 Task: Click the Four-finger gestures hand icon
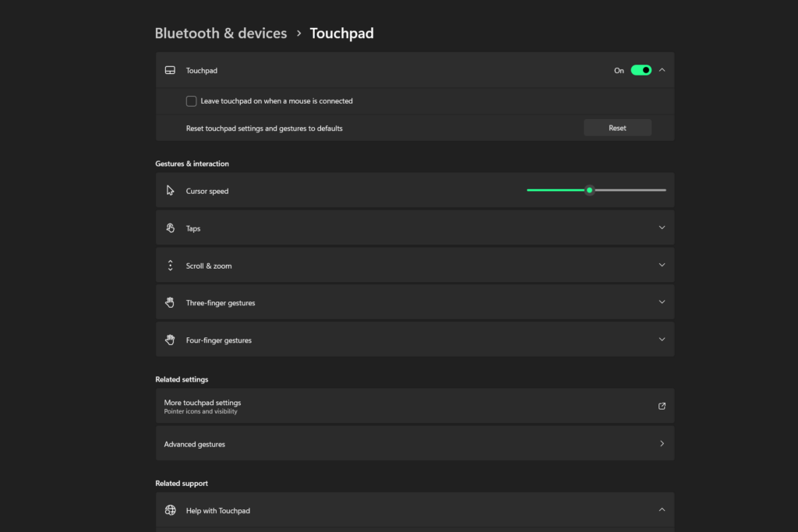pyautogui.click(x=170, y=340)
